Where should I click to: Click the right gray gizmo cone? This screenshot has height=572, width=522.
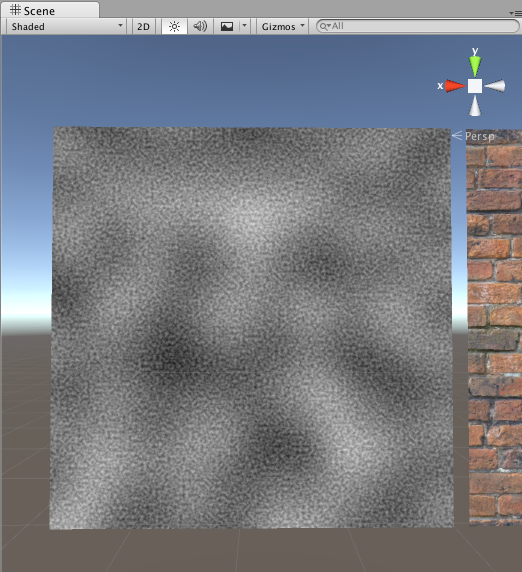[495, 86]
